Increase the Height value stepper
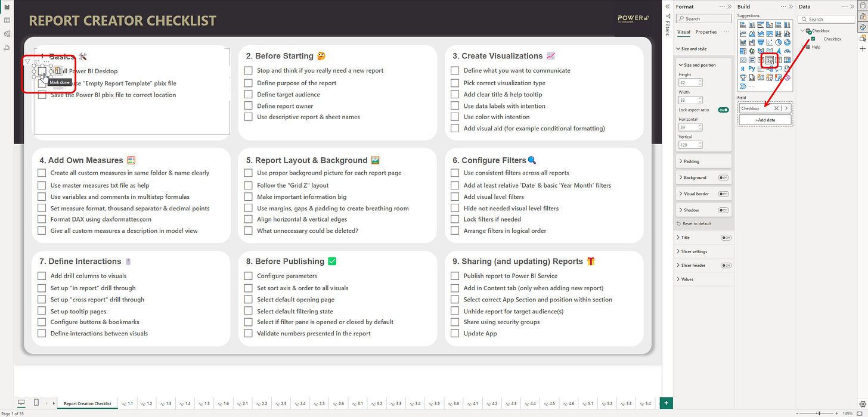Viewport: 868px width, 417px height. (x=700, y=81)
